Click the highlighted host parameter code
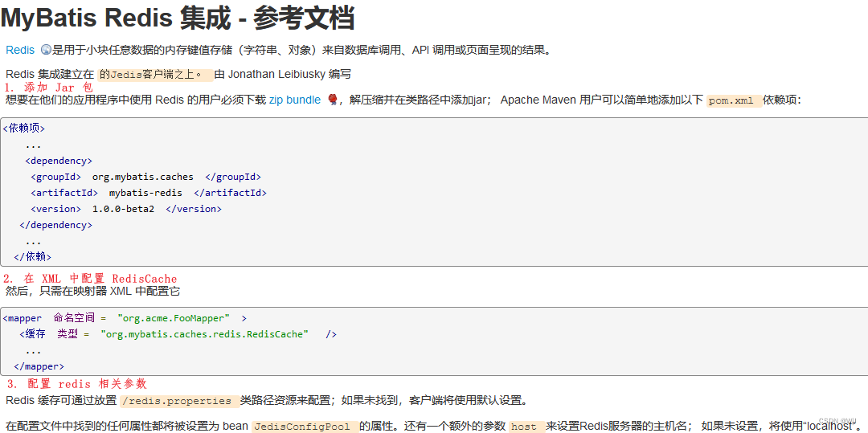The height and width of the screenshot is (433, 868). click(526, 427)
